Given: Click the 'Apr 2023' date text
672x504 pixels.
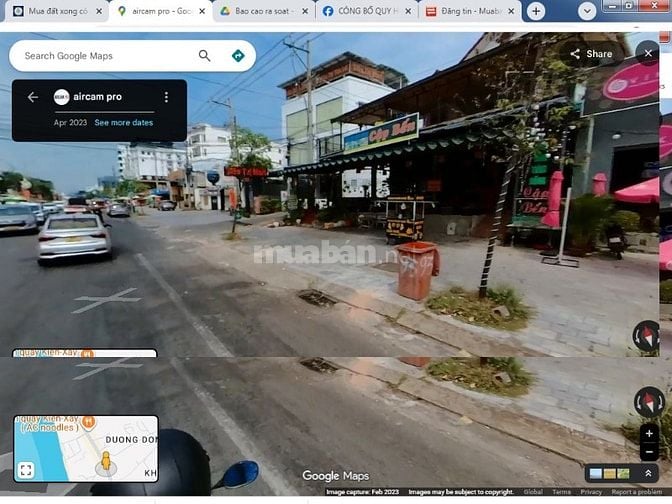Looking at the screenshot, I should pos(70,123).
